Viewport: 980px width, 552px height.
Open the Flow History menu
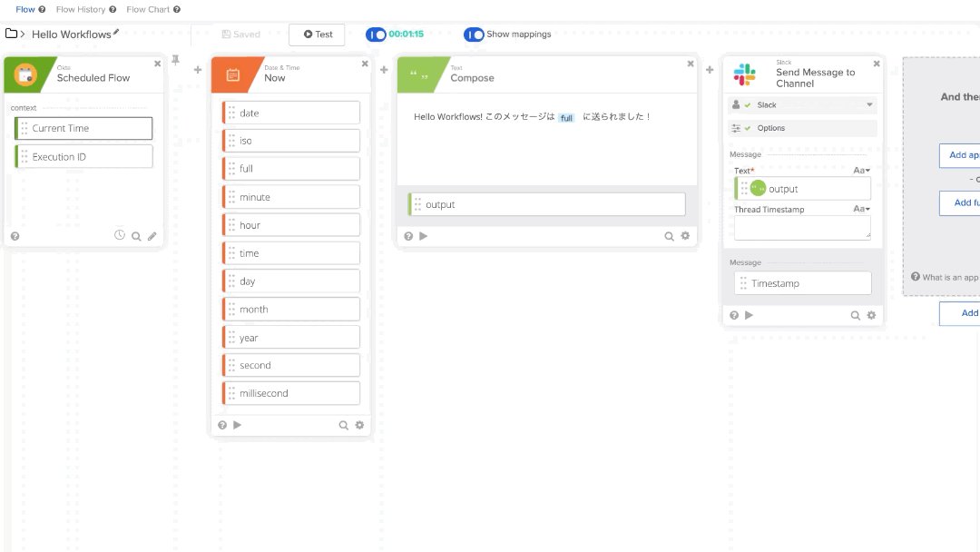[x=80, y=9]
